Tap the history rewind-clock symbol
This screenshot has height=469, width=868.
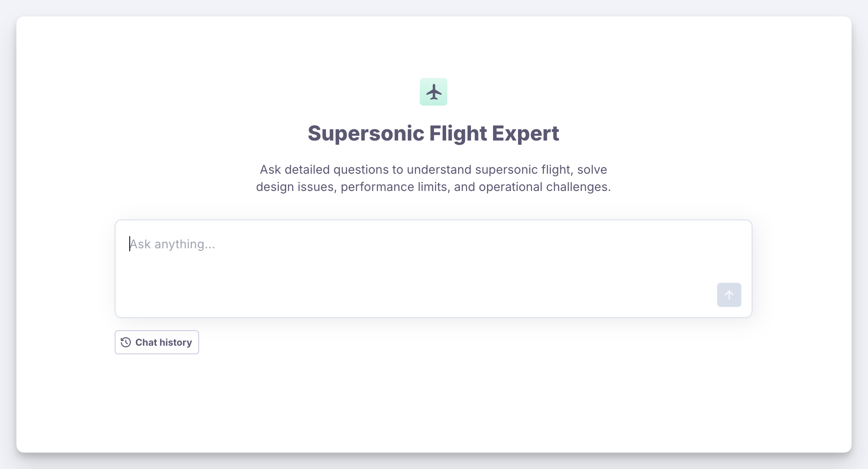(126, 342)
